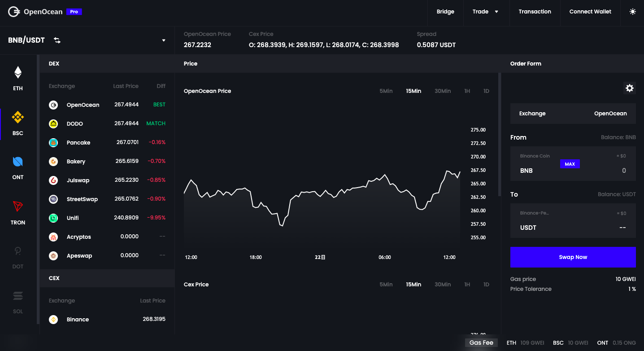This screenshot has width=644, height=351.
Task: Click the chart panel vertical scrollbar
Action: coord(500,135)
